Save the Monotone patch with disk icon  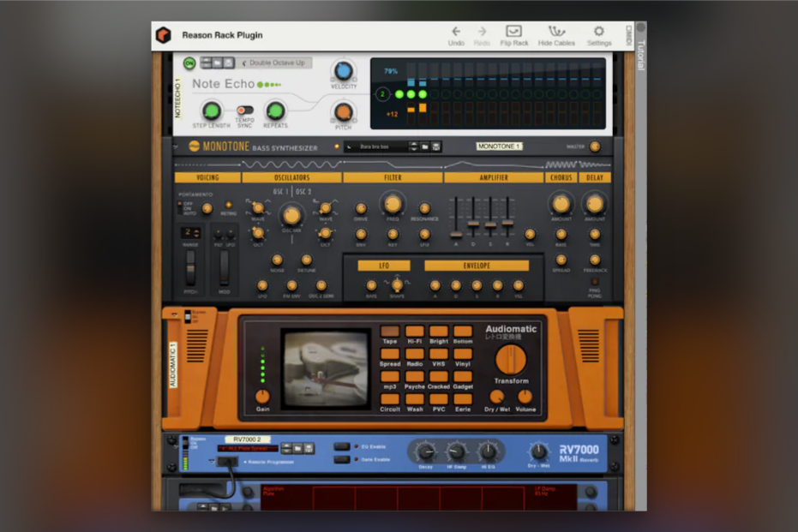(436, 147)
